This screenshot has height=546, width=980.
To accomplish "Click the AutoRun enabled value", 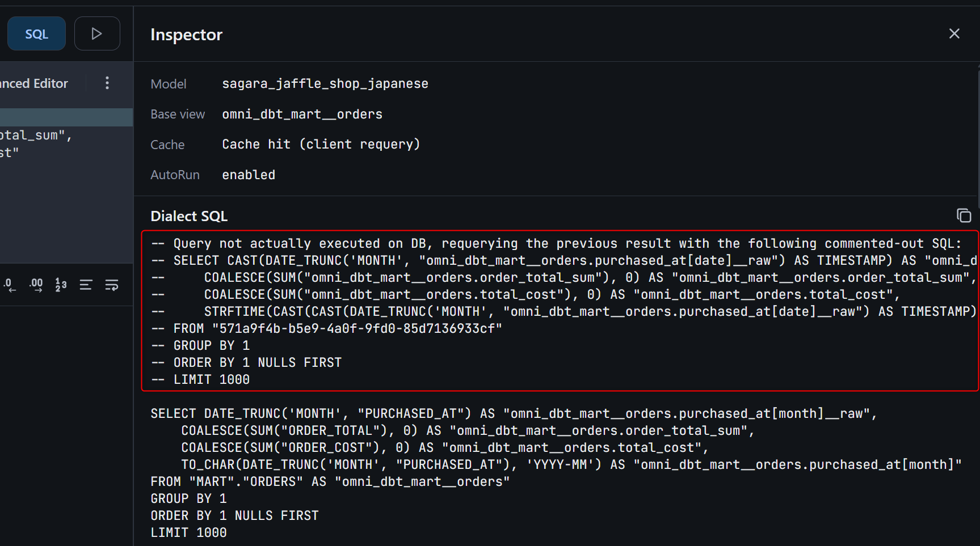I will coord(249,175).
